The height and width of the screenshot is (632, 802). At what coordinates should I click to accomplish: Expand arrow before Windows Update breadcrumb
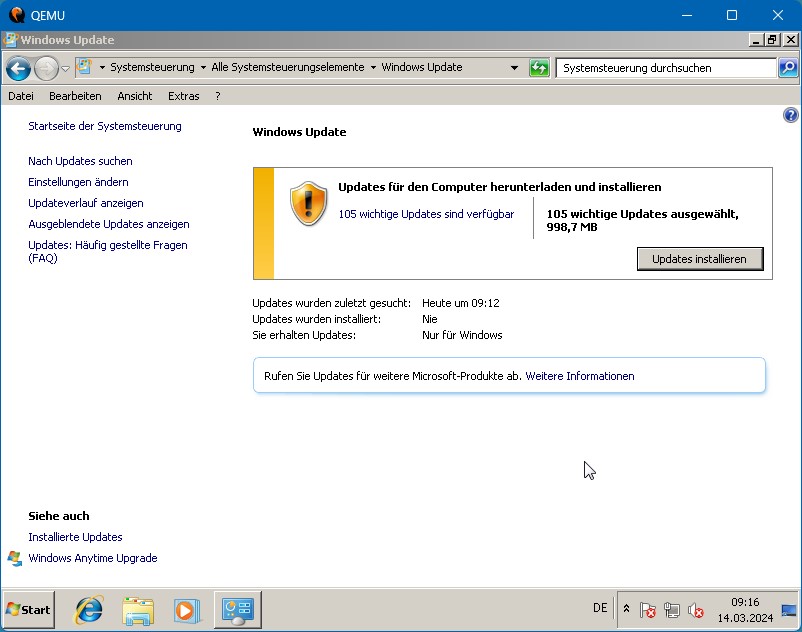tap(373, 67)
